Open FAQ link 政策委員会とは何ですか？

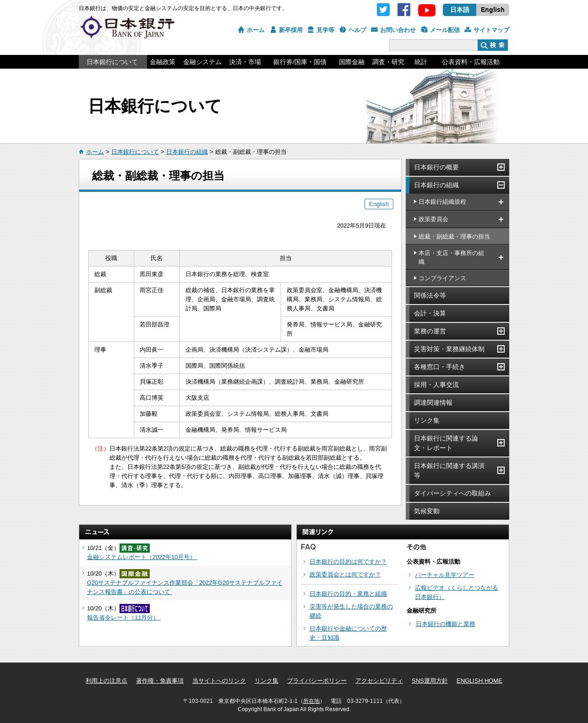(345, 575)
